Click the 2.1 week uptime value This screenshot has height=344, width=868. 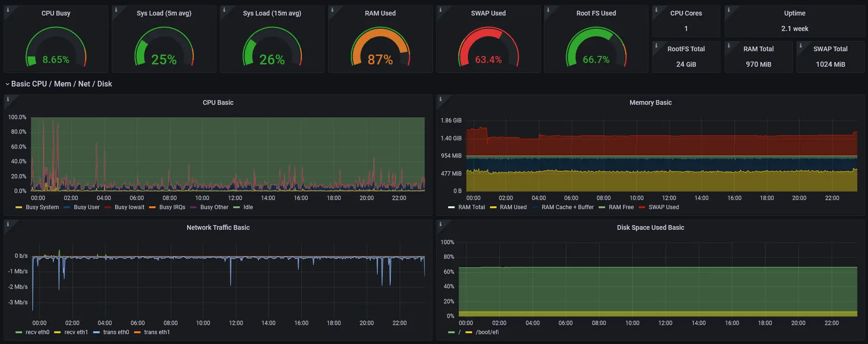tap(795, 29)
